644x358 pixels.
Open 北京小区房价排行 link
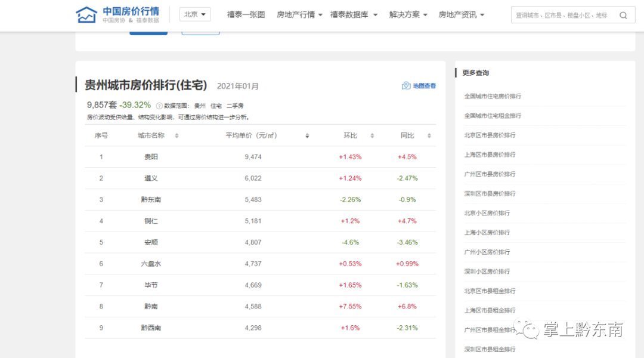pyautogui.click(x=487, y=213)
